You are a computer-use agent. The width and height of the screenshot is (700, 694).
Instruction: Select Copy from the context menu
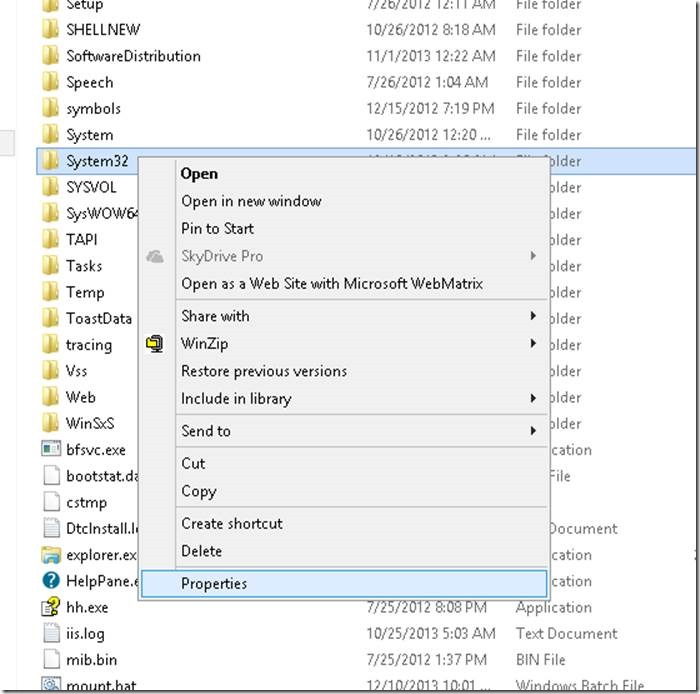pyautogui.click(x=344, y=491)
